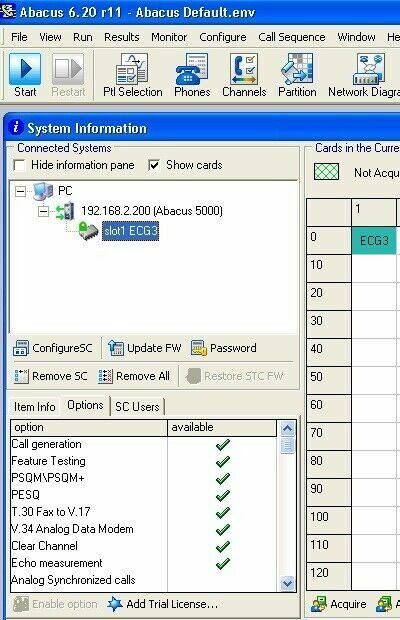Collapse the PC tree node
This screenshot has width=400, height=620.
coord(20,192)
